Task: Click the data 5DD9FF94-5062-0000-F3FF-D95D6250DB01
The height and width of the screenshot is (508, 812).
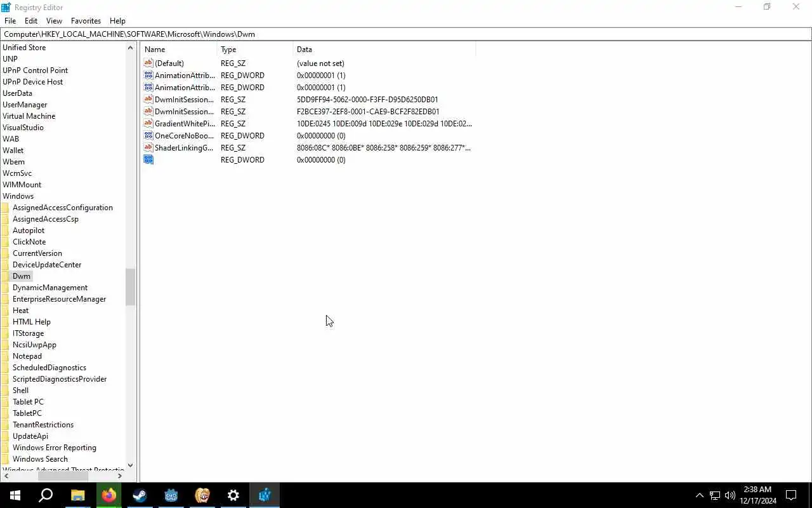Action: (367, 99)
